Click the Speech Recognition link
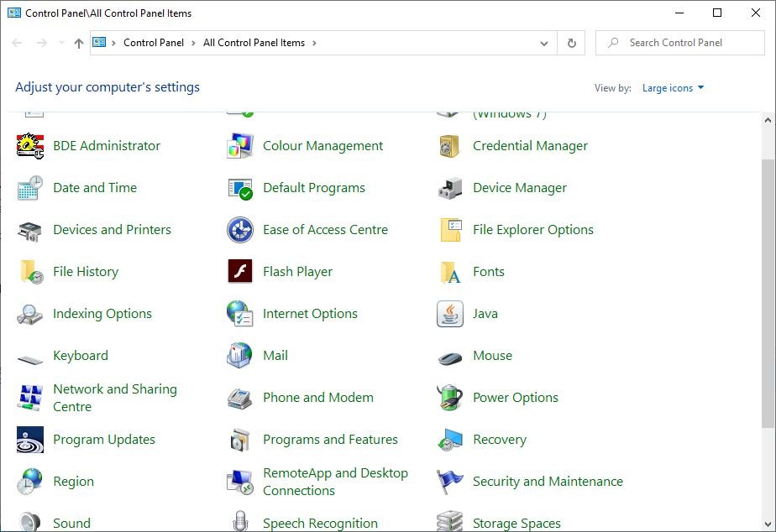Screen dimensions: 776x532 320,523
